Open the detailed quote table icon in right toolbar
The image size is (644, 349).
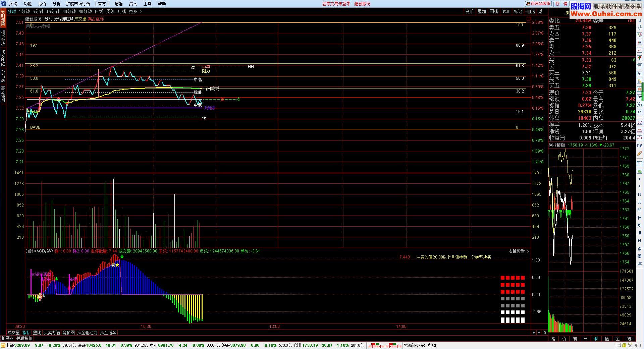[x=640, y=42]
